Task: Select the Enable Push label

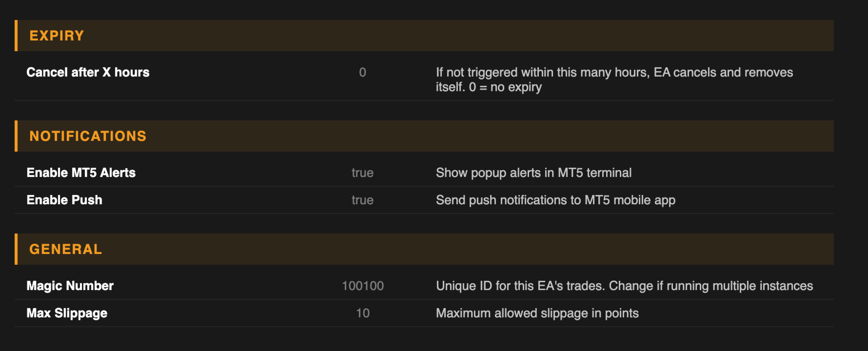Action: point(64,200)
